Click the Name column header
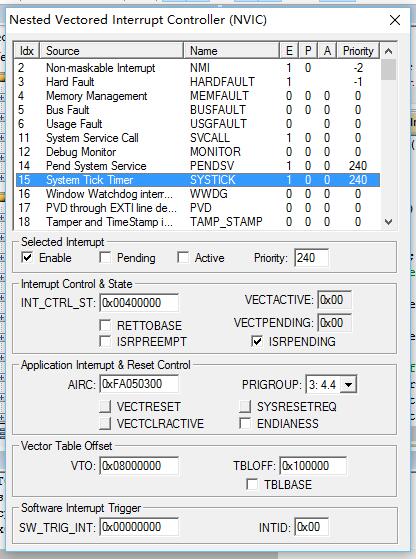416x559 pixels. pyautogui.click(x=231, y=51)
